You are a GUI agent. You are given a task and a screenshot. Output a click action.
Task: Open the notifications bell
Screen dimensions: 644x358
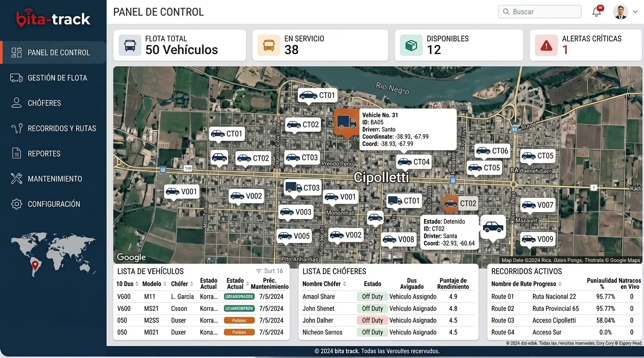[x=597, y=12]
